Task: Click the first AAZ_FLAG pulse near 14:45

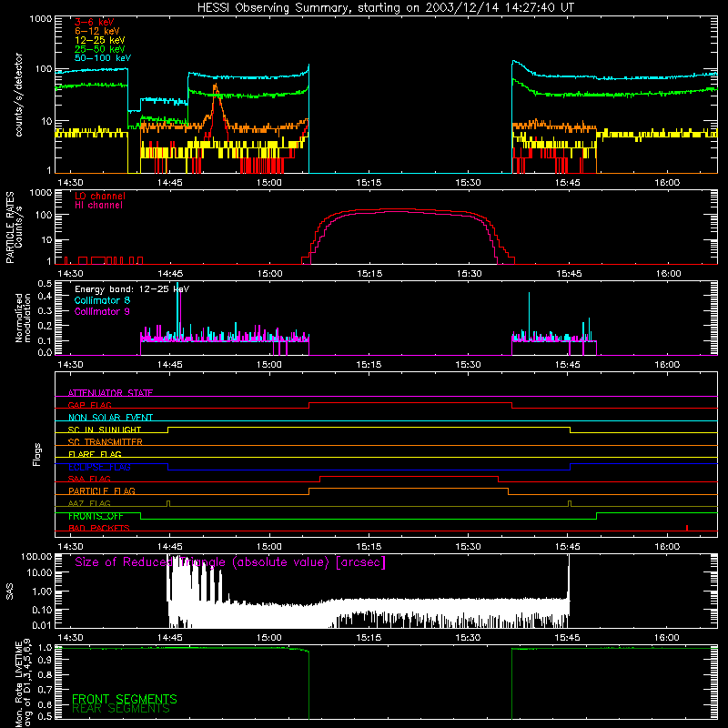Action: coord(168,503)
